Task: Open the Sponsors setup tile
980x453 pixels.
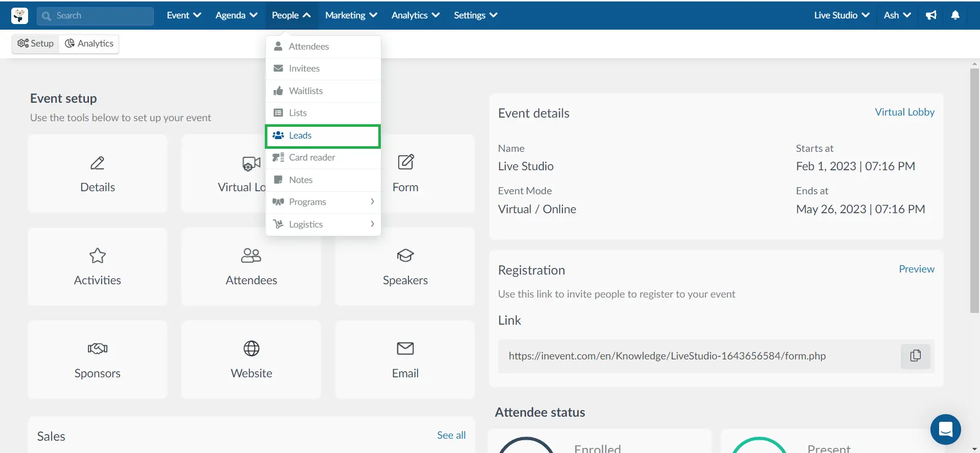Action: tap(98, 360)
